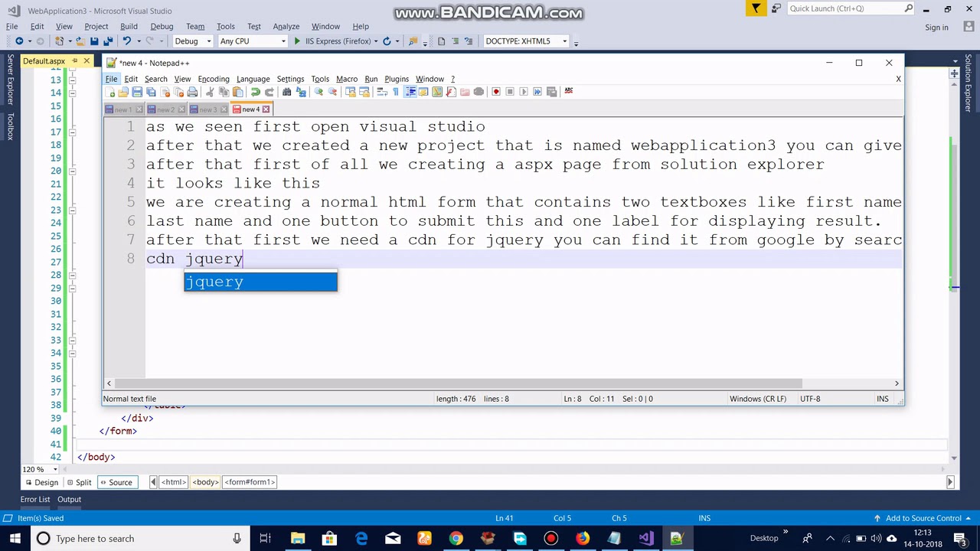980x551 pixels.
Task: Click the New file icon in Notepad++ toolbar
Action: coord(109,92)
